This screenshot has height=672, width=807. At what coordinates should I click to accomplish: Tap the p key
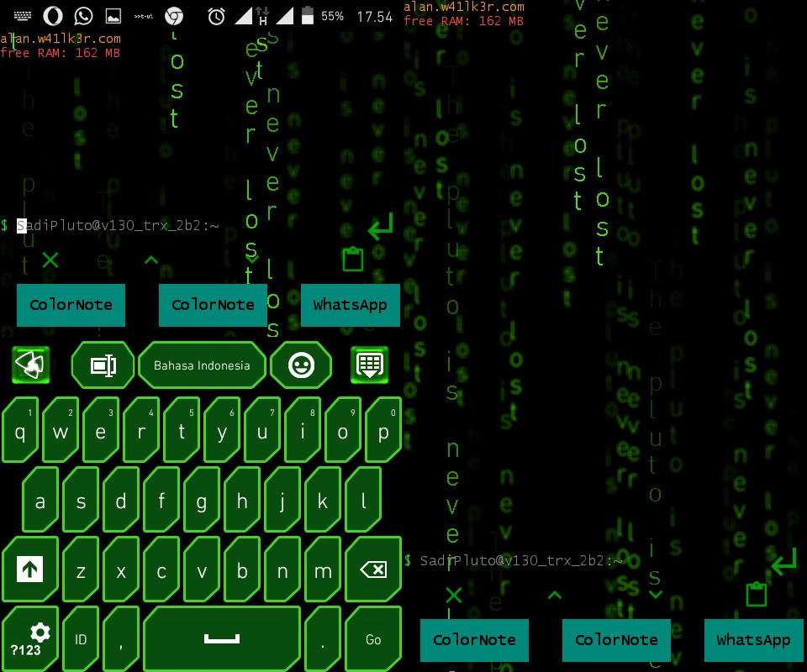[383, 430]
